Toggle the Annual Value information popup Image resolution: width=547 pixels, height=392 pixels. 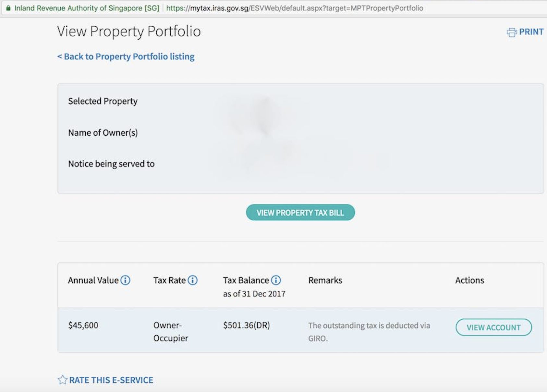[x=125, y=280]
